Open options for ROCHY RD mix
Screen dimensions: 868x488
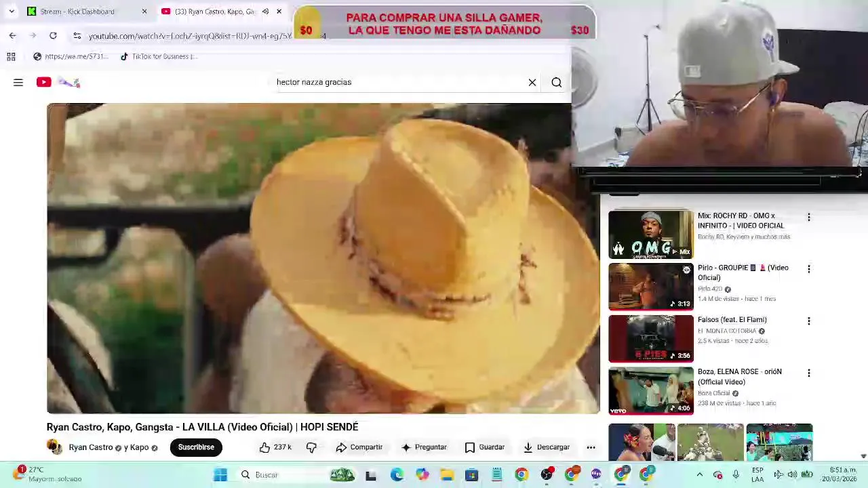tap(808, 217)
